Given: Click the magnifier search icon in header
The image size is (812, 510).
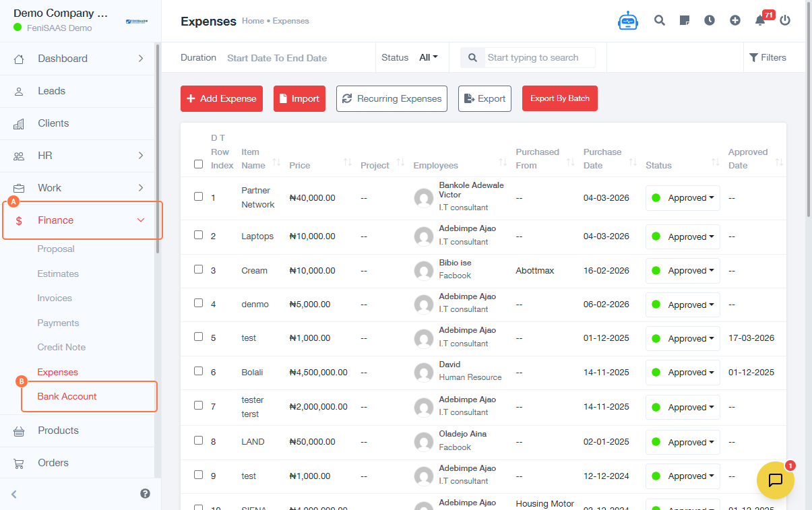Looking at the screenshot, I should coord(660,20).
